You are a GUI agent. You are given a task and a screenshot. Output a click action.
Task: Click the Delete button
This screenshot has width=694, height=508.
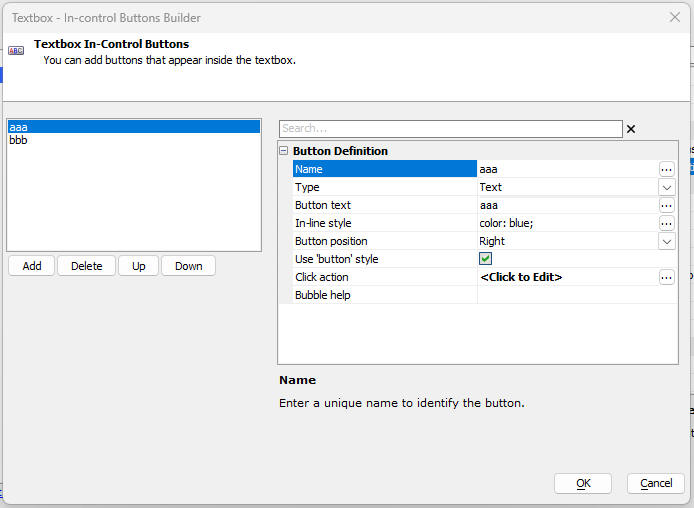point(86,266)
